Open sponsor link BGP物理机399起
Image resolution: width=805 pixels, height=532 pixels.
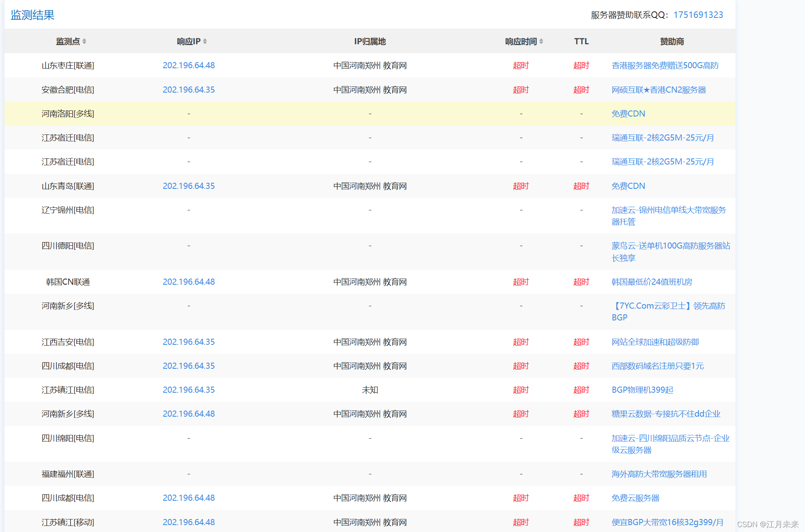pyautogui.click(x=643, y=390)
